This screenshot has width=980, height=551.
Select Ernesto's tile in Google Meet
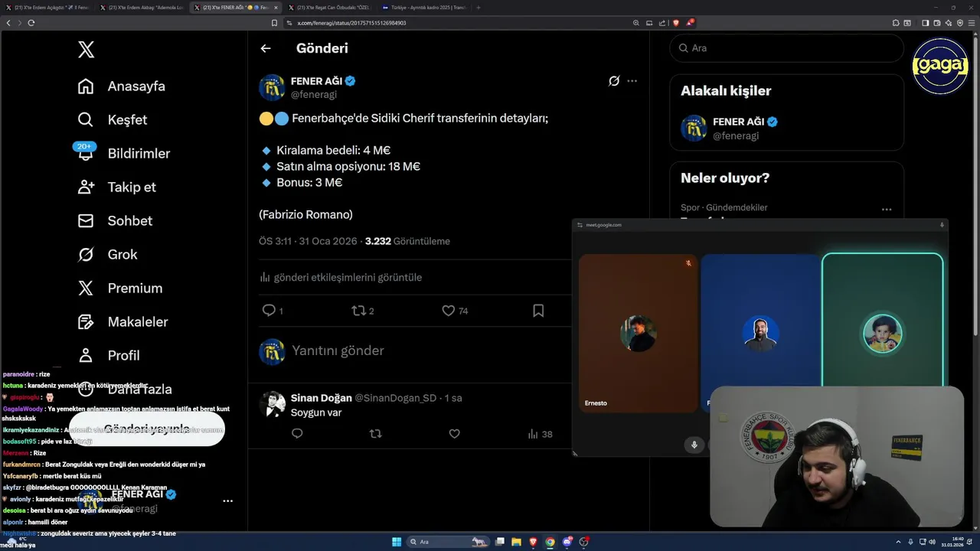point(638,334)
